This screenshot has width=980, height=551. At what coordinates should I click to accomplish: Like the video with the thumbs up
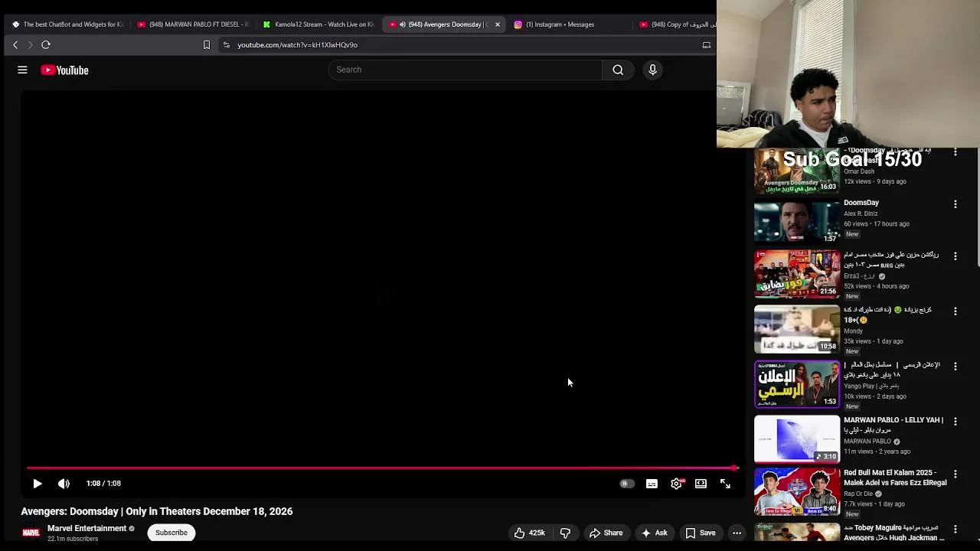click(530, 533)
